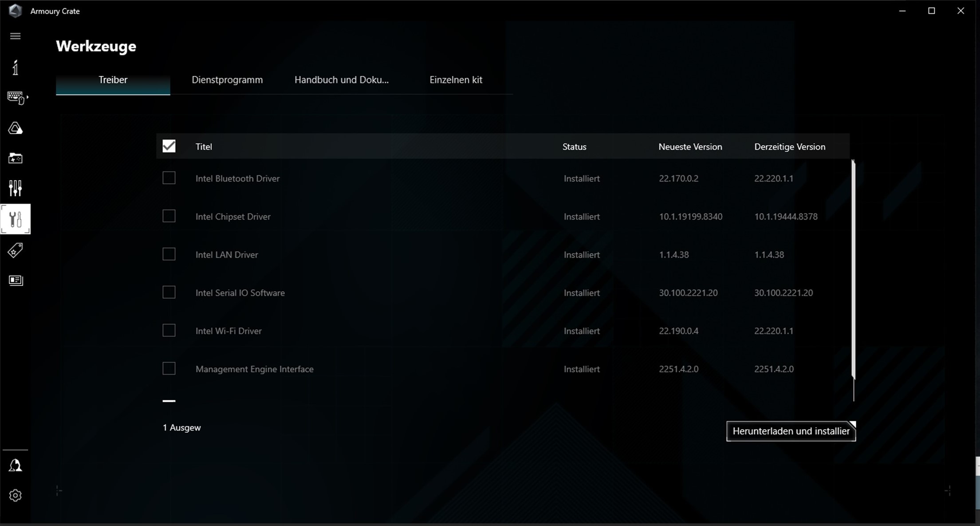The height and width of the screenshot is (526, 980).
Task: Open the hamburger menu in the sidebar
Action: tap(15, 36)
